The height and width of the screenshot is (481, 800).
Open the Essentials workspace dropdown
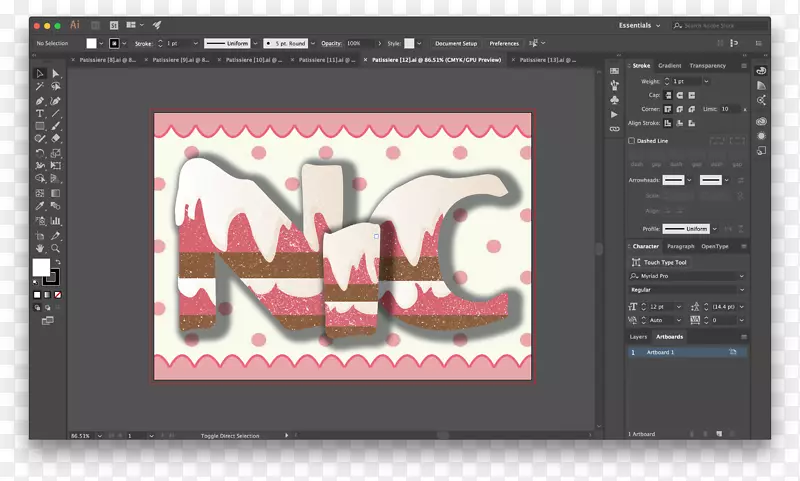[x=641, y=25]
